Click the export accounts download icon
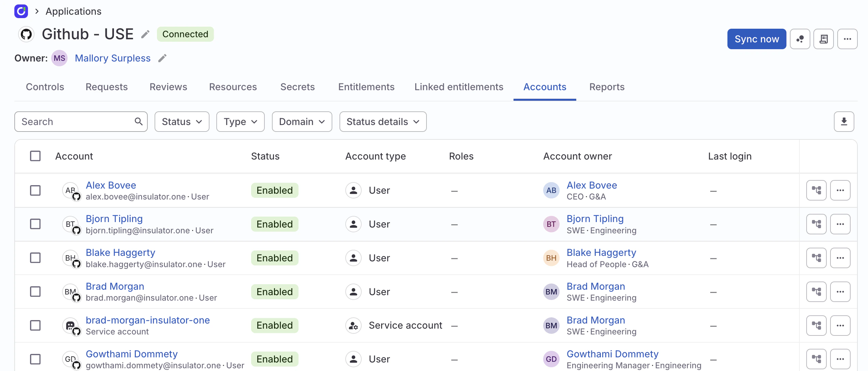Image resolution: width=868 pixels, height=371 pixels. point(844,121)
